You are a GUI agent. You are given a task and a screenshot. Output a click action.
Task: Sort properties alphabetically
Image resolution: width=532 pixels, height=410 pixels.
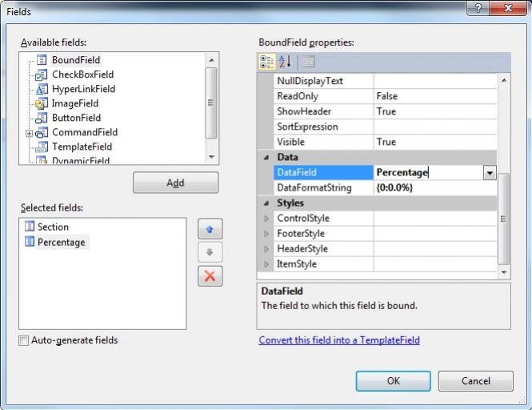[284, 62]
